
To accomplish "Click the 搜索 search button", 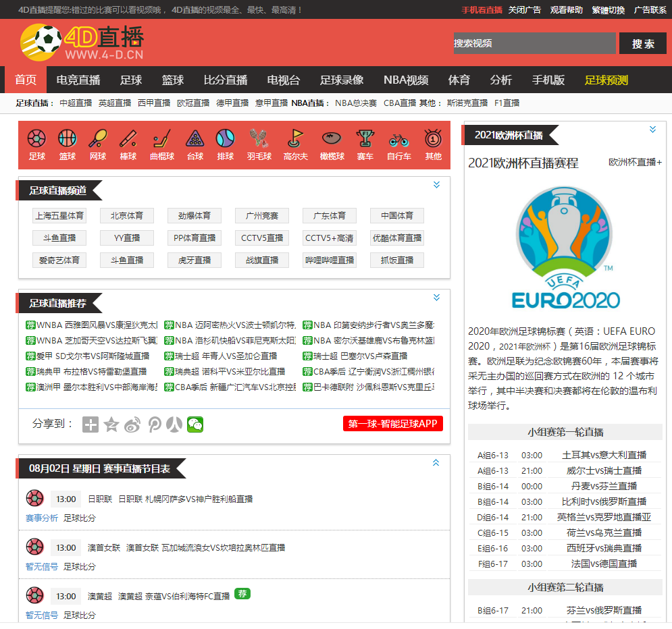I will tap(642, 43).
